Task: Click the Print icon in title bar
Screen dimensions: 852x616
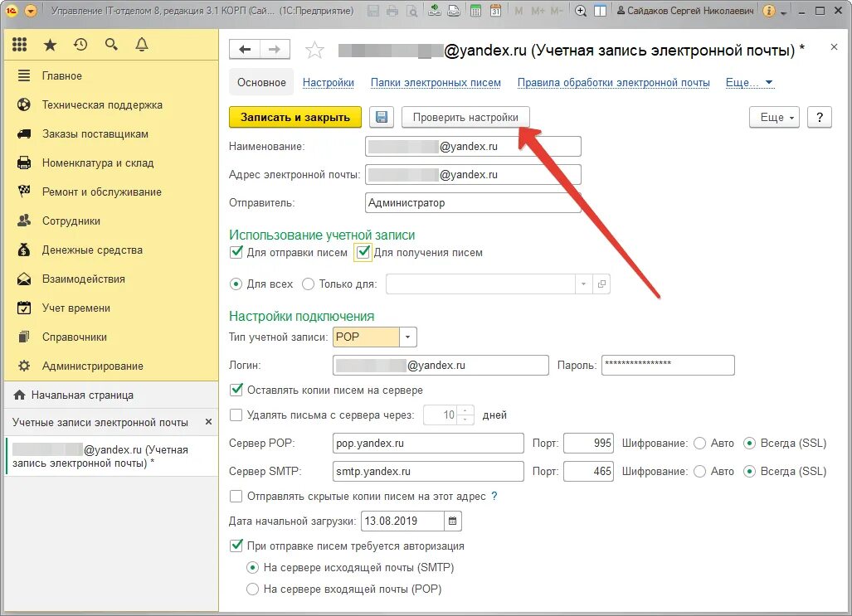Action: 392,11
